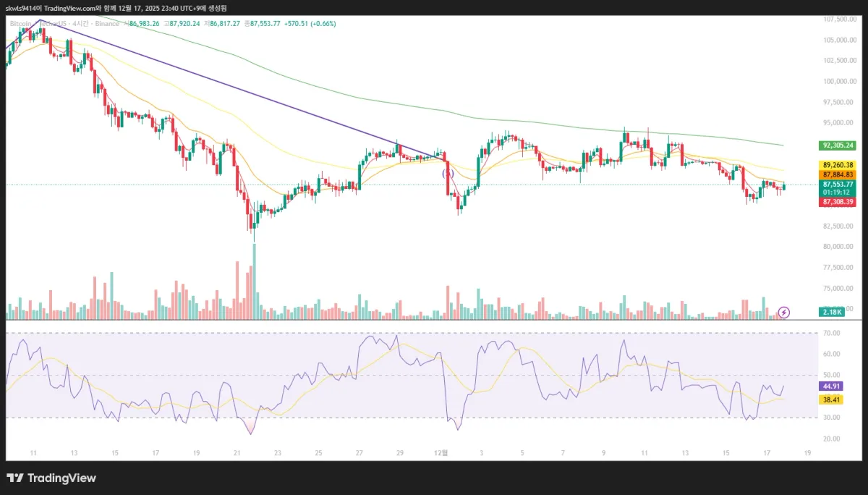Click the 105,000.00 price axis label
This screenshot has height=495, width=868.
pos(839,40)
